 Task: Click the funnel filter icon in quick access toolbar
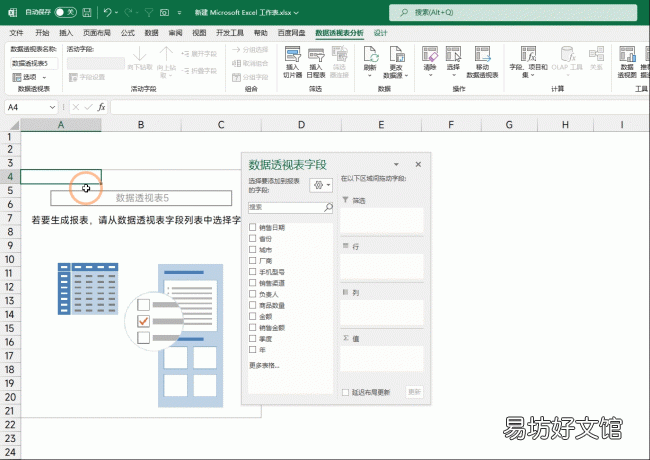coord(149,12)
